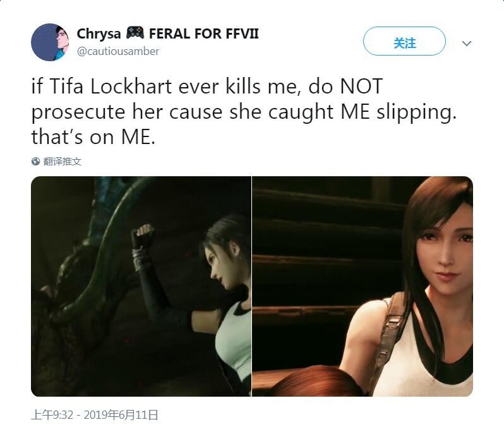Click the display name Chrysa
Viewport: 504px width, 427px height.
[x=99, y=33]
